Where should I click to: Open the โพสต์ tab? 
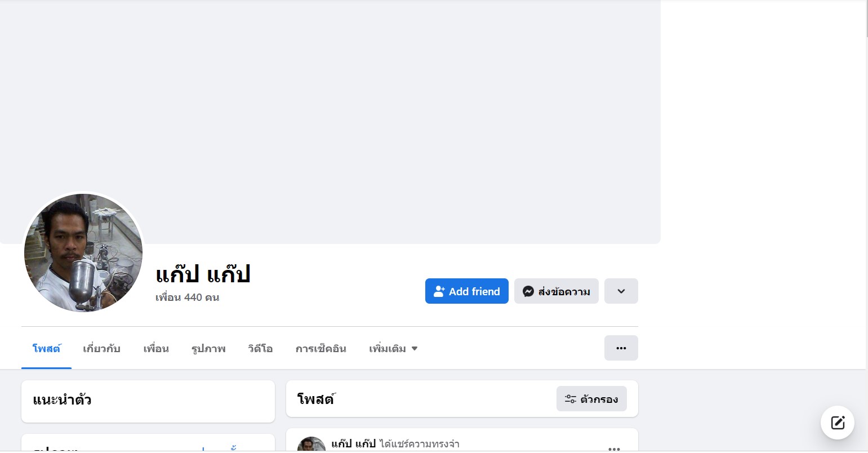46,349
